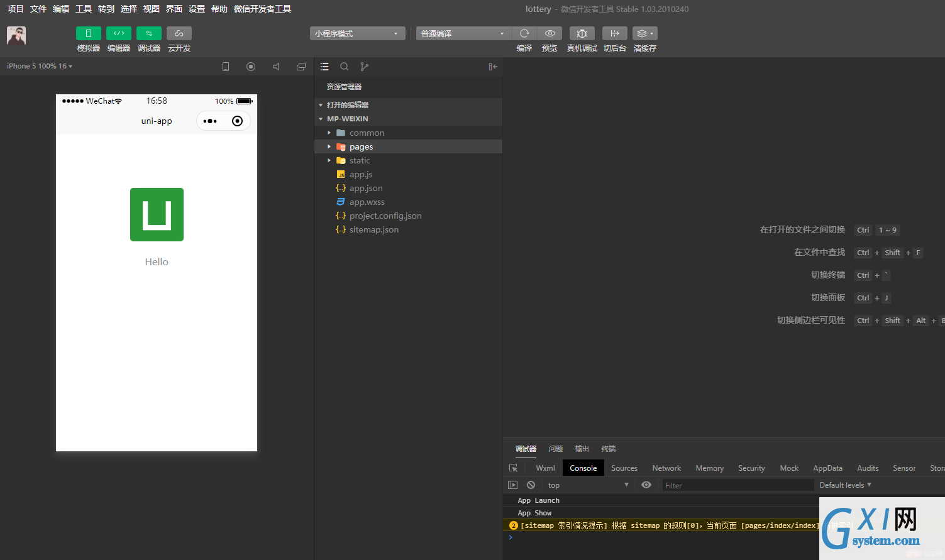Collapse the editor sidebar panel icon
Viewport: 945px width, 560px height.
[x=493, y=67]
